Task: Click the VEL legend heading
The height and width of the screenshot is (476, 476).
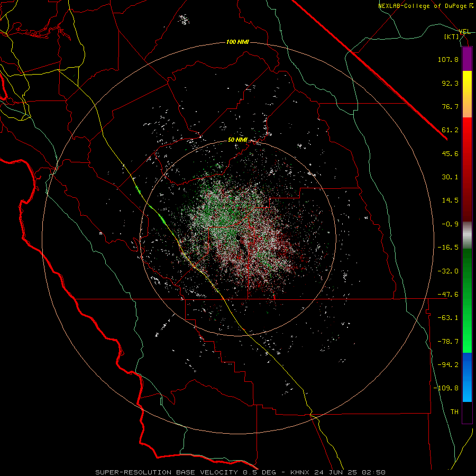Action: (464, 32)
